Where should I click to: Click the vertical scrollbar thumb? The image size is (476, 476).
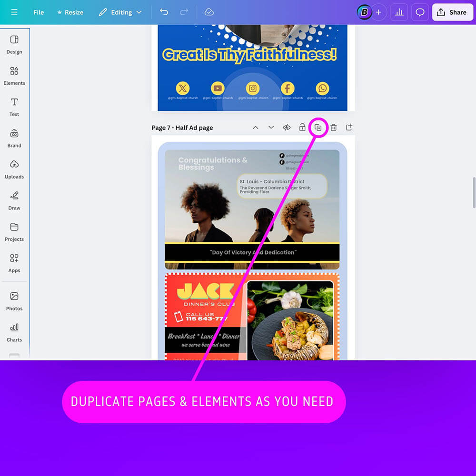tap(474, 192)
